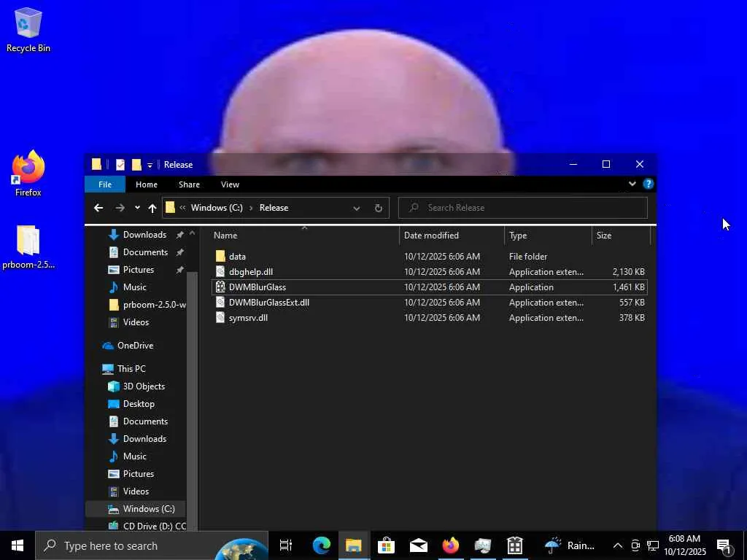Open the weather Rain widget
The width and height of the screenshot is (747, 560).
(570, 545)
